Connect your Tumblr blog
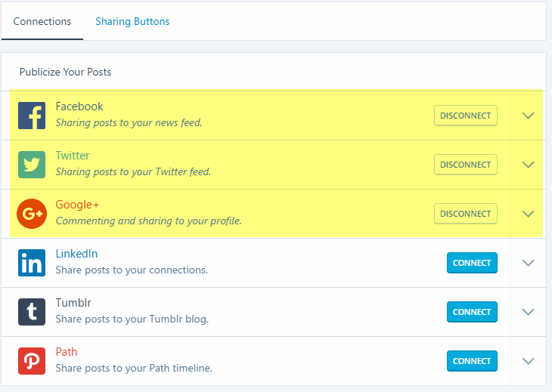 point(472,312)
